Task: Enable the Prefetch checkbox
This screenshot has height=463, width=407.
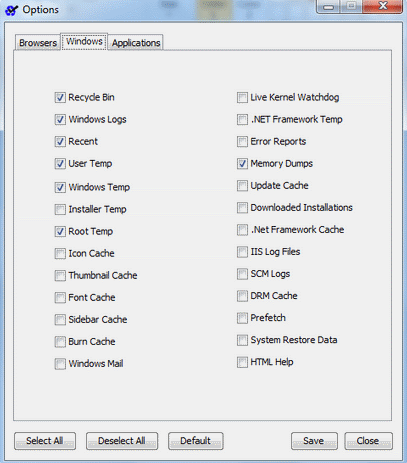Action: (242, 318)
